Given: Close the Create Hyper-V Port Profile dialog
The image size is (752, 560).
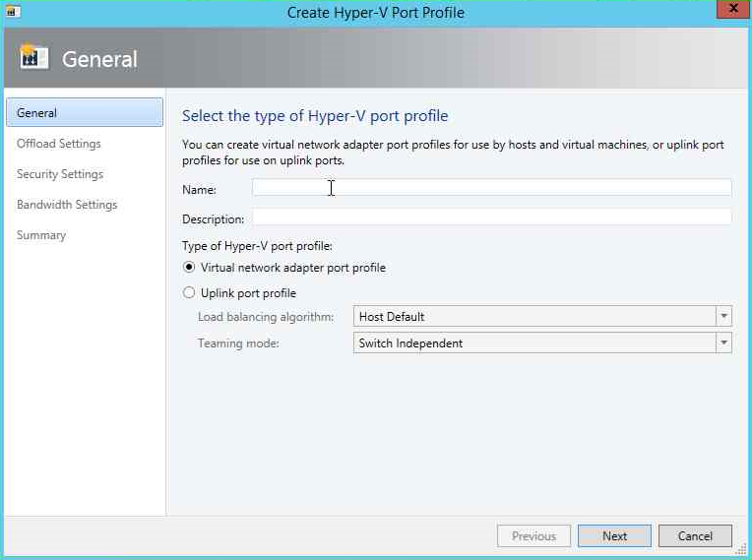Looking at the screenshot, I should coord(733,9).
